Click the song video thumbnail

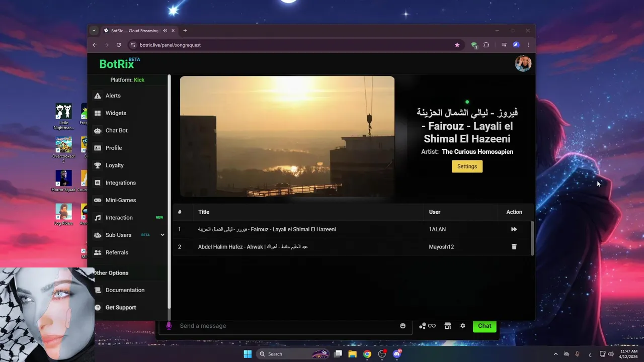point(287,136)
